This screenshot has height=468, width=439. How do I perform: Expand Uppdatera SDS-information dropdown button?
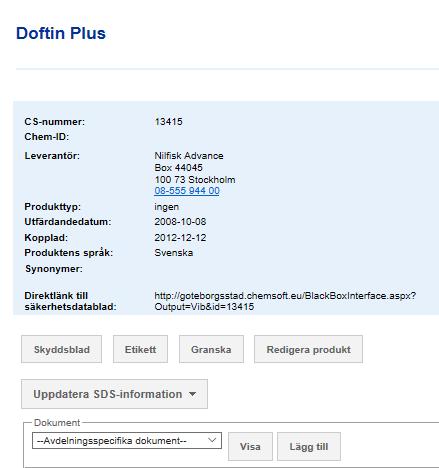click(x=114, y=394)
